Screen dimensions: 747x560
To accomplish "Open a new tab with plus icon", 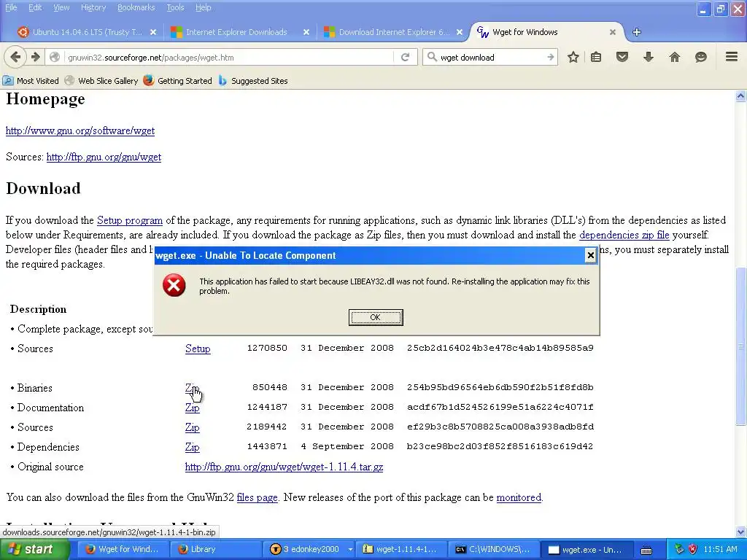I will click(x=636, y=32).
